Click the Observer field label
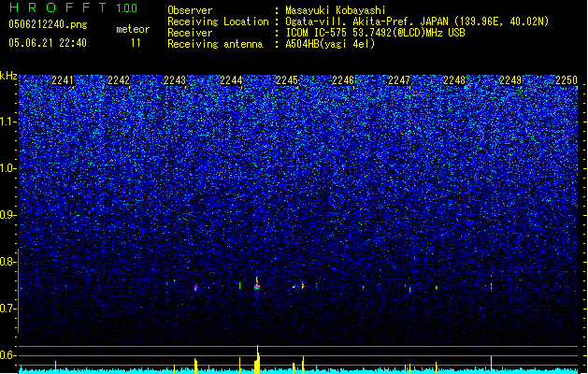Screen dimensions: 588x374 190,10
